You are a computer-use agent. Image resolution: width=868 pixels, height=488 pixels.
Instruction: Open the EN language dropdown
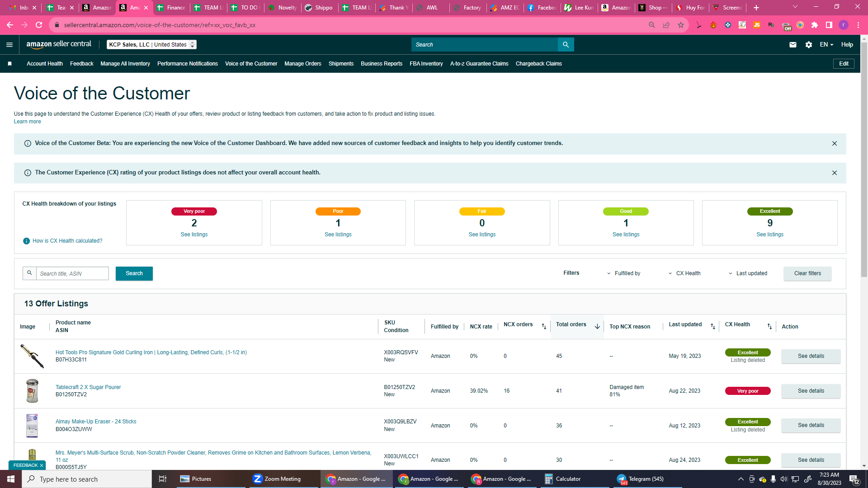click(826, 44)
